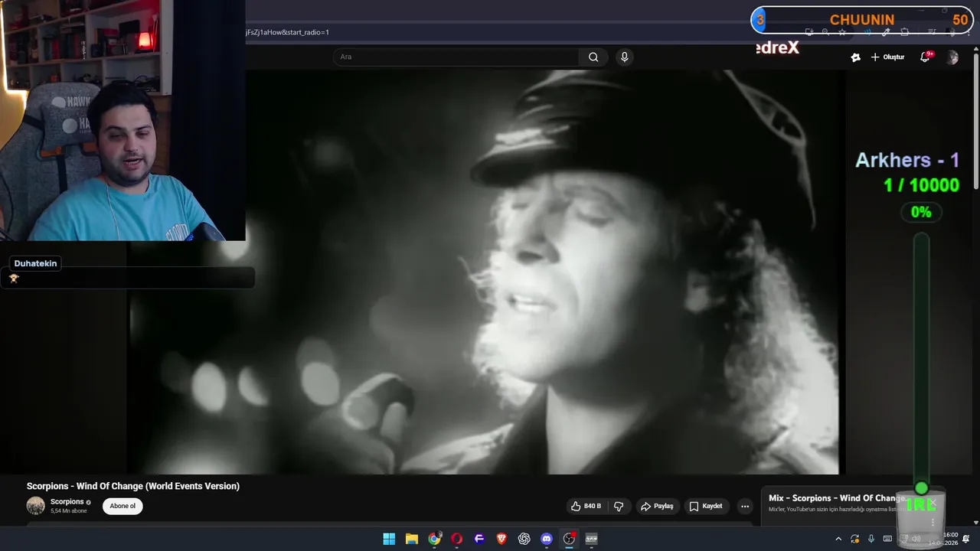Open Google Chrome from the taskbar
The width and height of the screenshot is (980, 551).
(434, 539)
